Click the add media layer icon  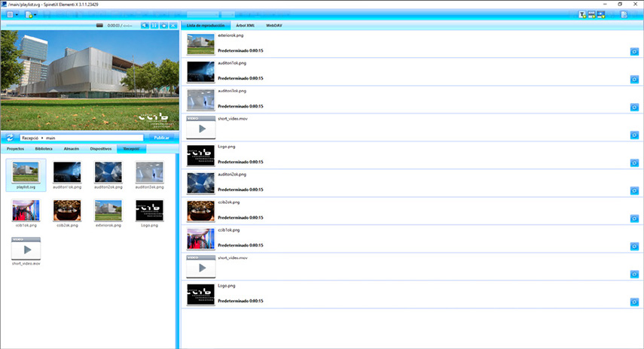[592, 15]
